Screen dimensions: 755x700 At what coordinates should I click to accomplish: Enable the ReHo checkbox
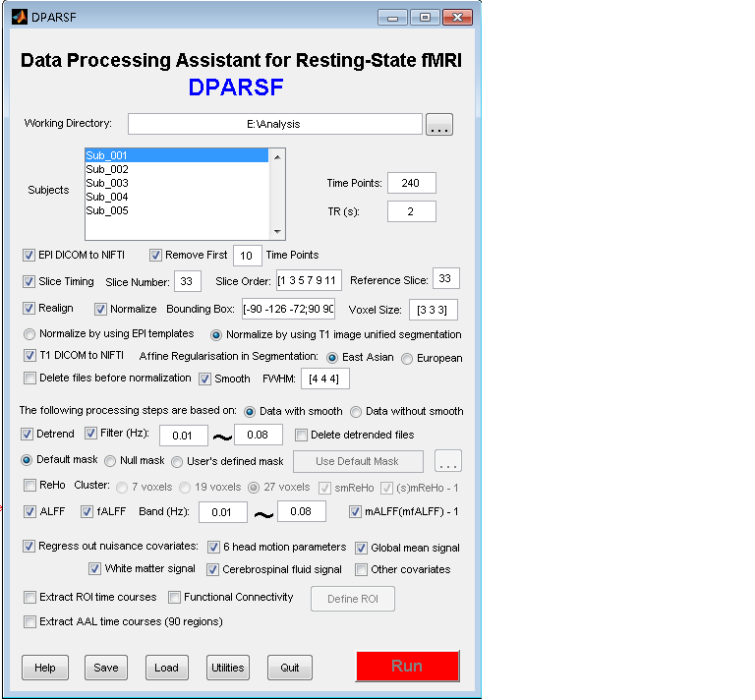[29, 486]
